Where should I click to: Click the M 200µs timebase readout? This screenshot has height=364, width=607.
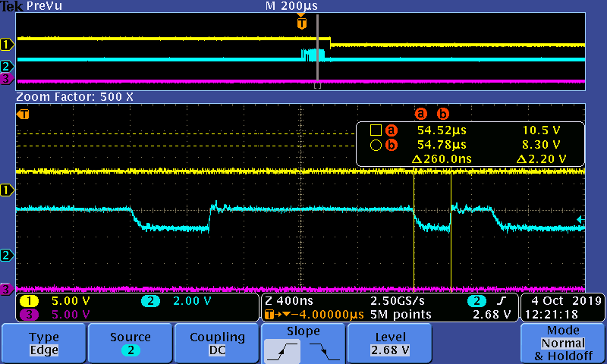(x=291, y=6)
